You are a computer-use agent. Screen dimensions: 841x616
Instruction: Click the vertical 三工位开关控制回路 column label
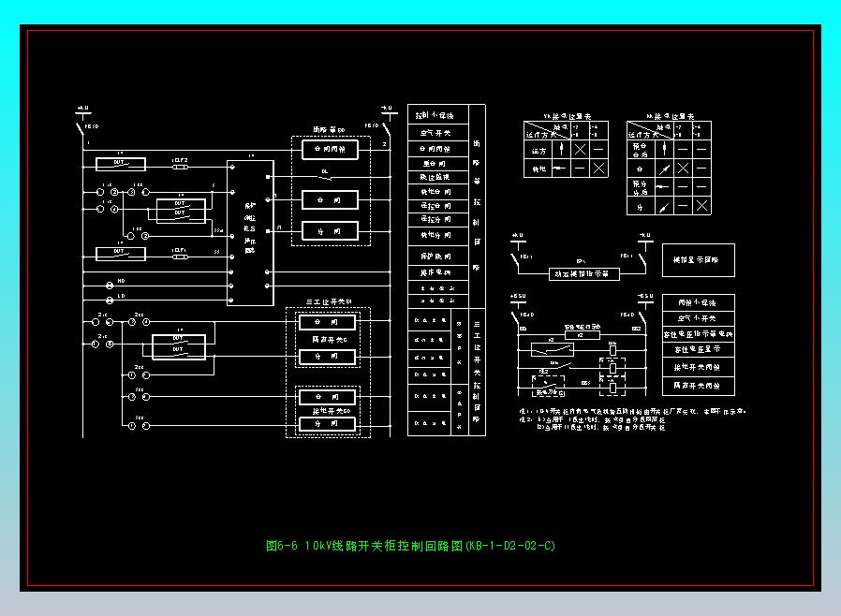click(477, 372)
